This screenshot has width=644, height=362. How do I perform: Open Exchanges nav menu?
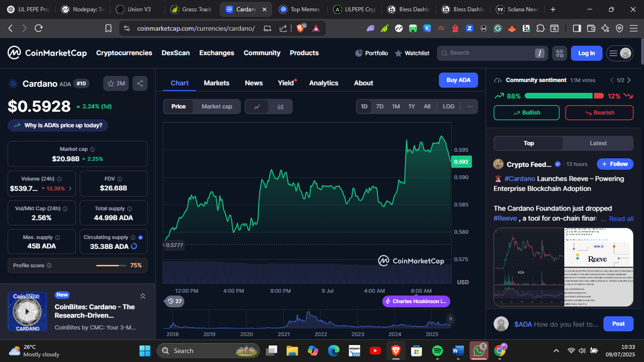point(217,53)
